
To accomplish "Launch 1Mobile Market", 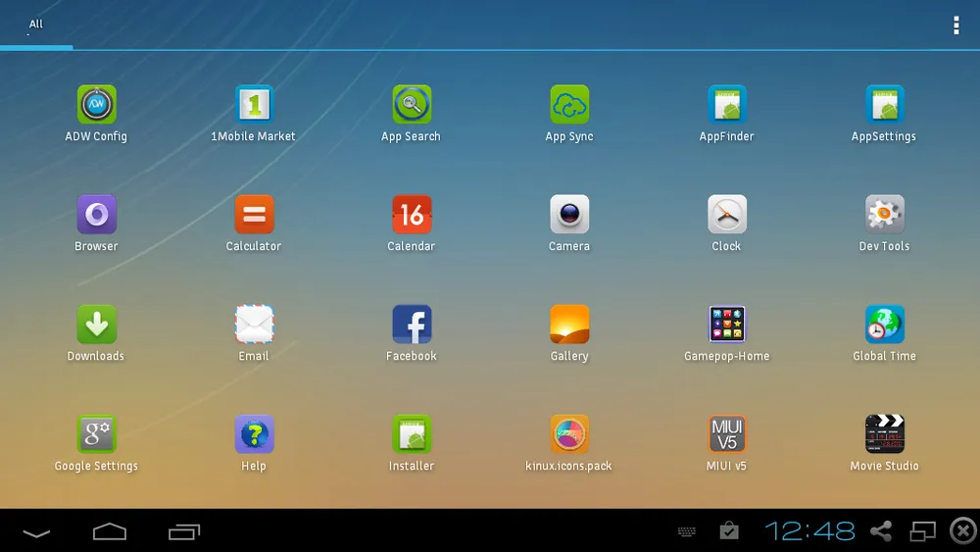I will [254, 104].
